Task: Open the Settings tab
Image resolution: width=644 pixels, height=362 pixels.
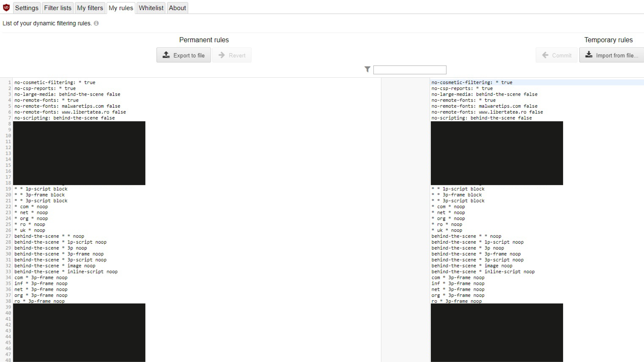Action: 27,8
